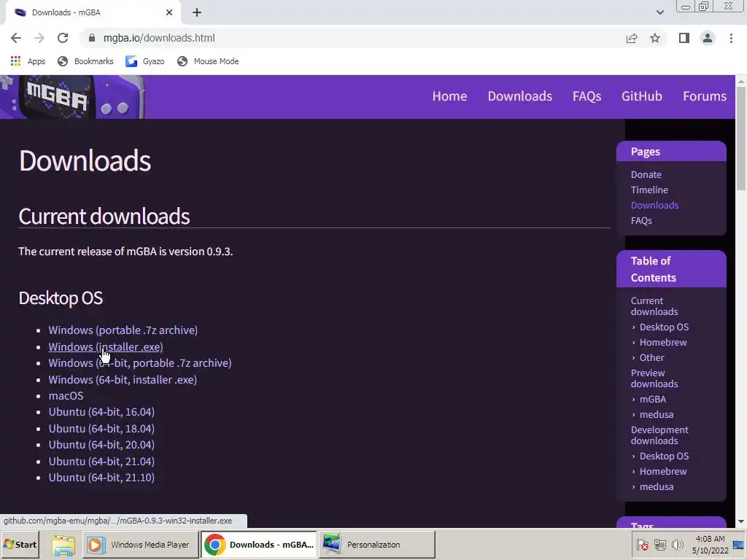This screenshot has height=560, width=747.
Task: Open Forums in the top navigation
Action: pyautogui.click(x=705, y=96)
